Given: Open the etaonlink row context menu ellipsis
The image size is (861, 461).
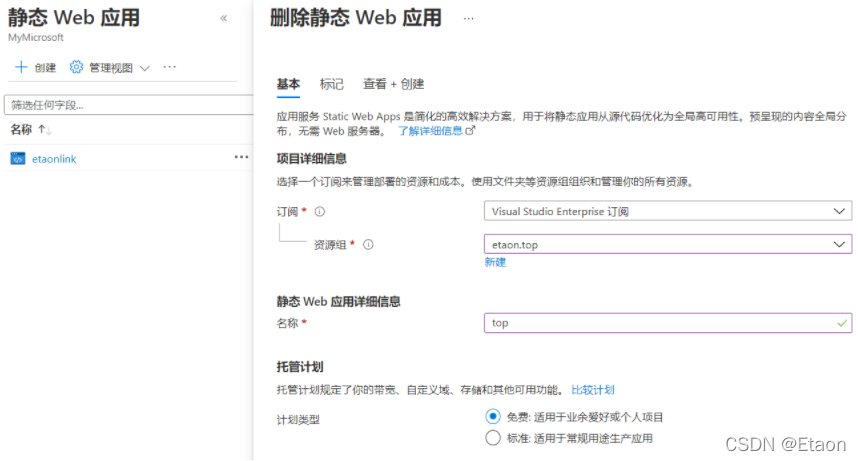Looking at the screenshot, I should 241,157.
